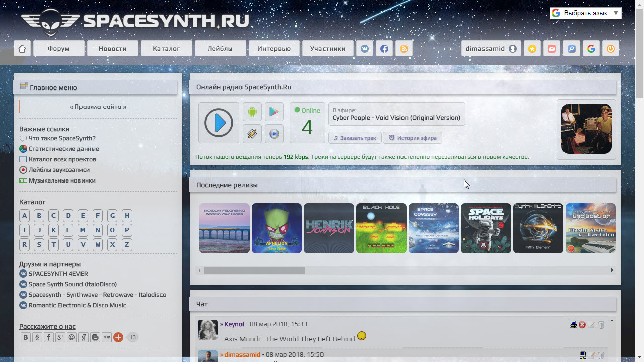The height and width of the screenshot is (362, 644).
Task: Open the Black Hole release cover
Action: click(x=381, y=228)
